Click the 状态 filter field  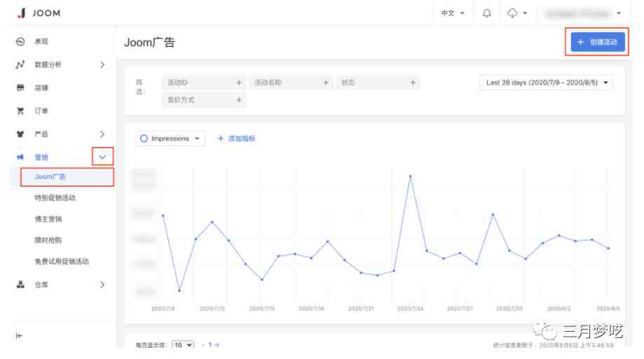click(378, 83)
